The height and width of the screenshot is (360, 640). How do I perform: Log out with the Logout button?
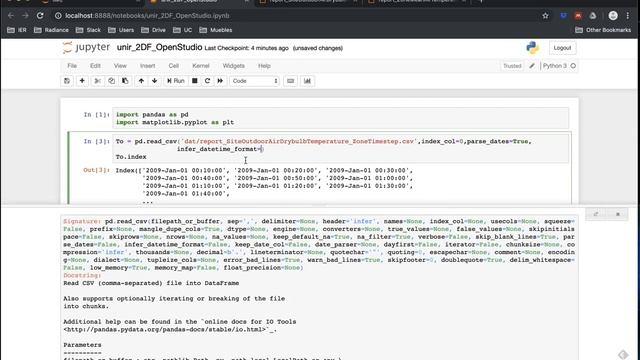tap(562, 48)
